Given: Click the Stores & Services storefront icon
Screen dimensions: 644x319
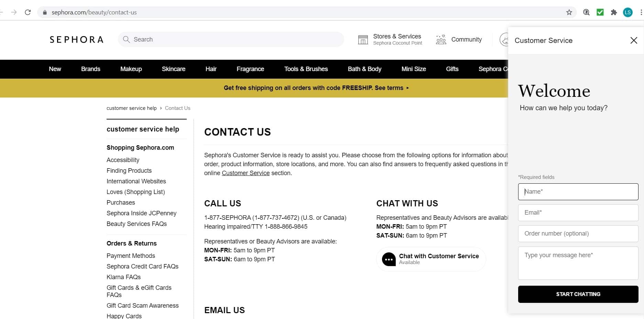Looking at the screenshot, I should point(363,39).
